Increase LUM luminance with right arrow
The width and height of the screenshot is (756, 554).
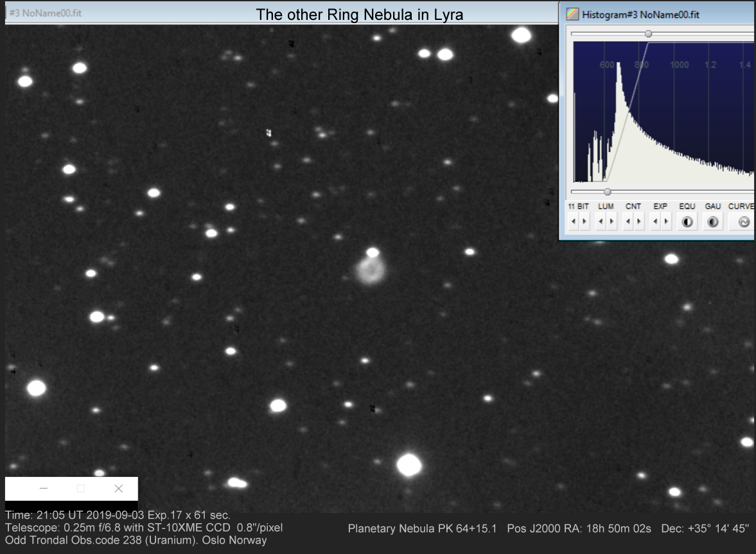point(611,222)
